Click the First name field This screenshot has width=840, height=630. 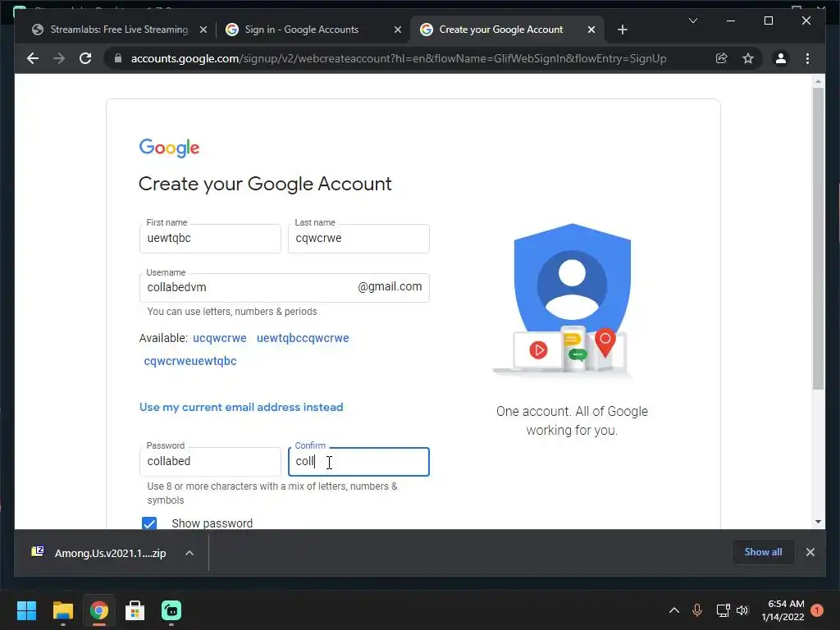(210, 239)
